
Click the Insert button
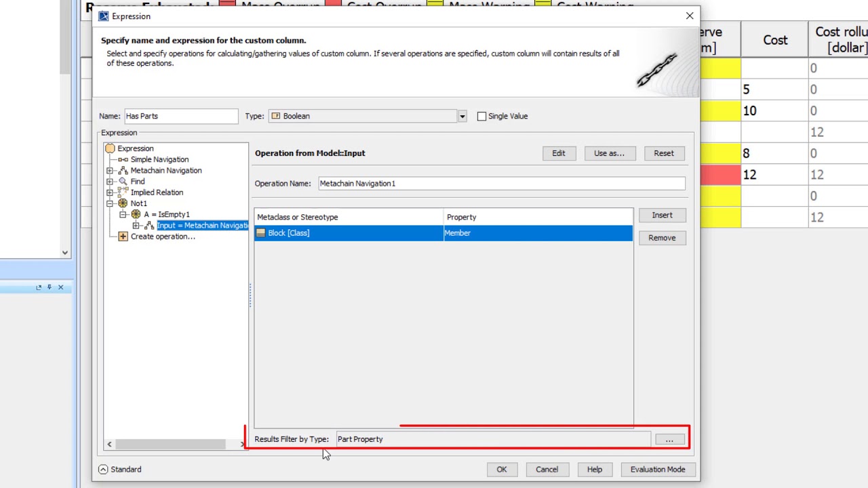[662, 216]
